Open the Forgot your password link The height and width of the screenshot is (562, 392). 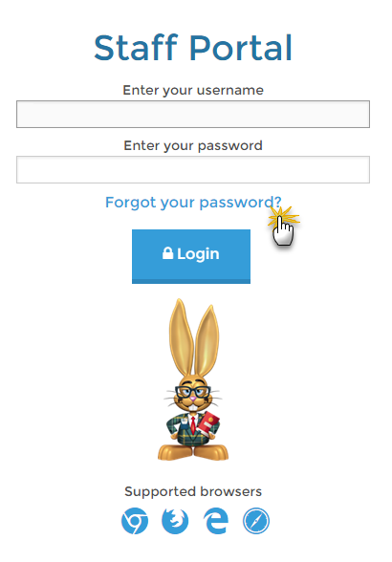(x=193, y=203)
